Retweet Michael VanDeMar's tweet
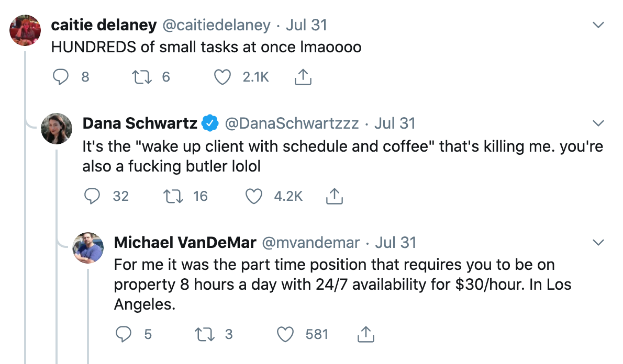 205,334
